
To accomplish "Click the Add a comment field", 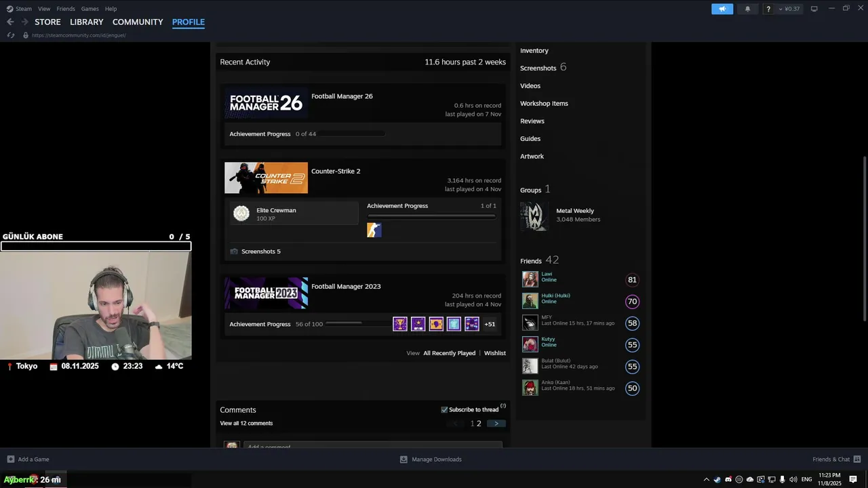I will point(373,445).
